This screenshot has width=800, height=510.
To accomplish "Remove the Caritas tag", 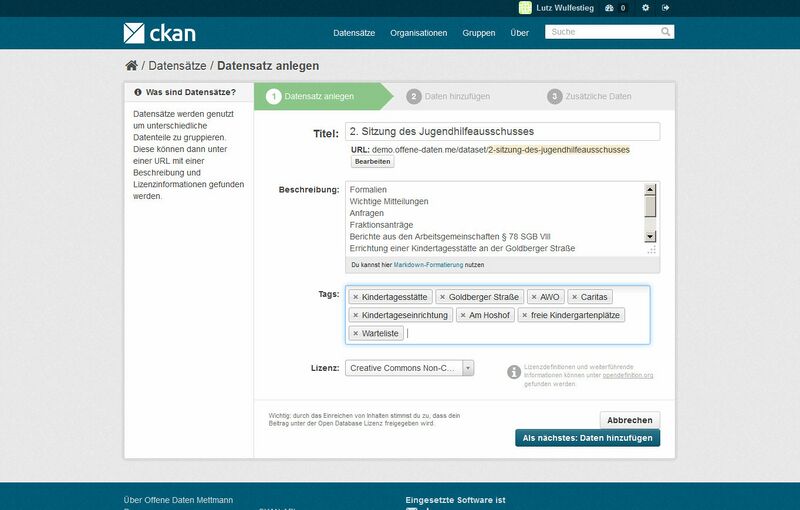I will 574,297.
